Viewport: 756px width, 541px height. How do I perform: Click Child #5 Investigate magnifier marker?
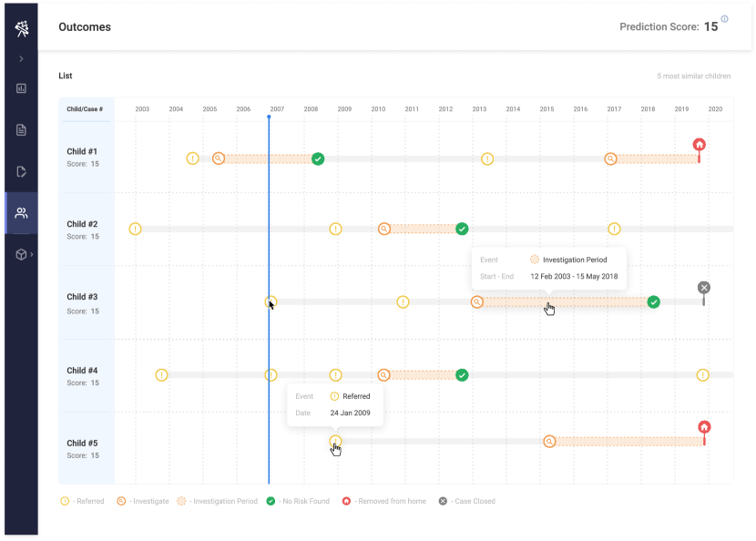(549, 442)
